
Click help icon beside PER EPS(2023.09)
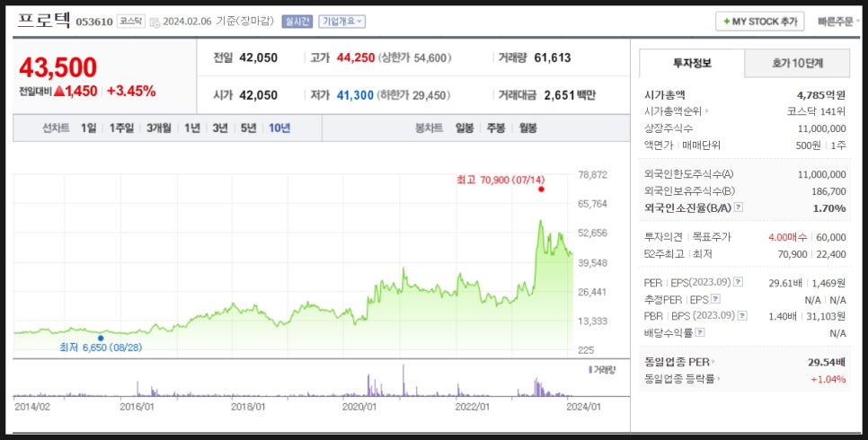pos(738,282)
